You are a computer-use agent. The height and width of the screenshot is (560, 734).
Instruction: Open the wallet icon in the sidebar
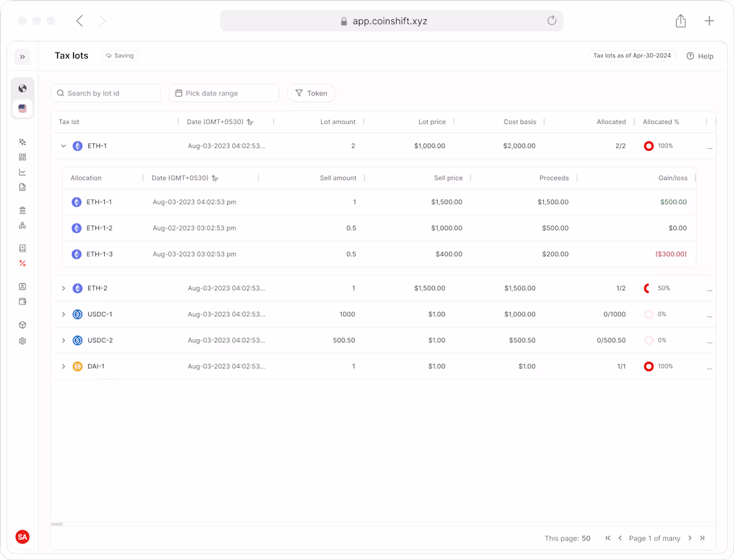pyautogui.click(x=23, y=301)
